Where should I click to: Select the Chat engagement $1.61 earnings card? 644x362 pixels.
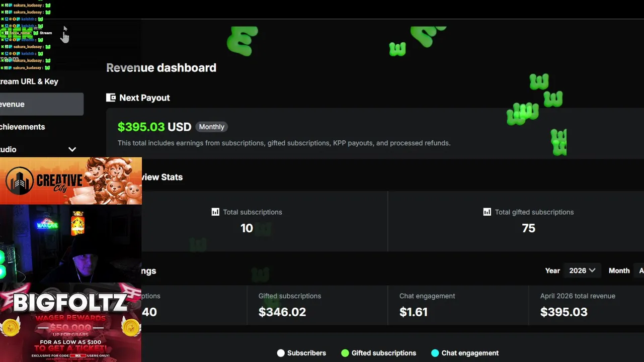tap(458, 305)
